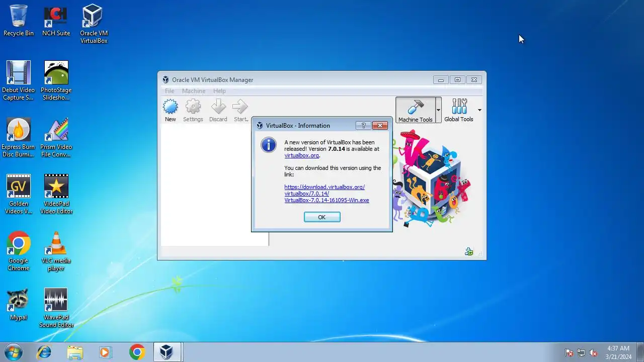
Task: Select the Recycle Bin desktop icon
Action: point(19,21)
